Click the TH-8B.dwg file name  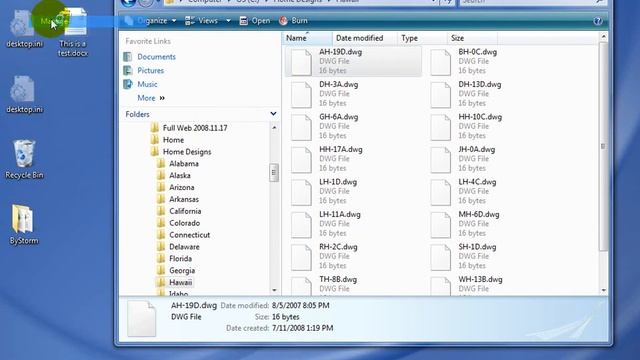(x=338, y=279)
